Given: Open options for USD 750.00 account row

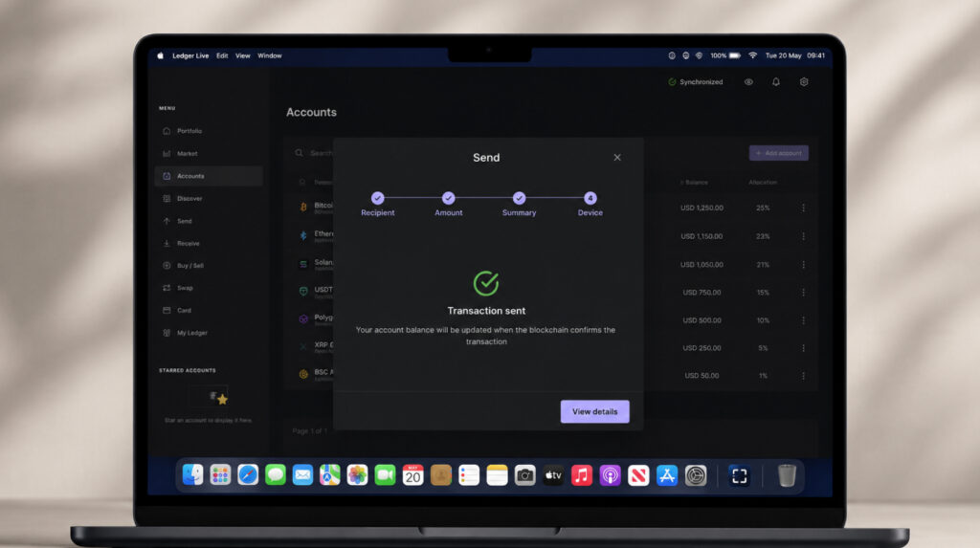Looking at the screenshot, I should click(x=803, y=293).
